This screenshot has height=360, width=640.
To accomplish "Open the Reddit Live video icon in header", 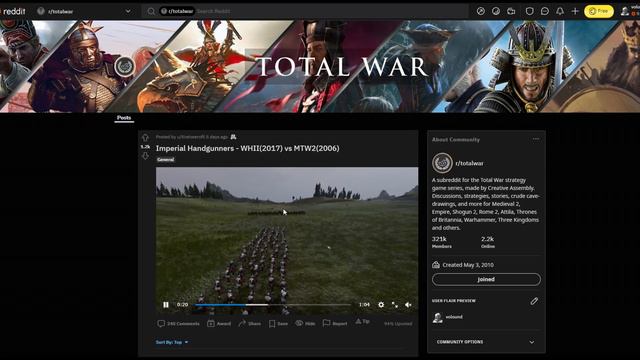I will [x=511, y=11].
